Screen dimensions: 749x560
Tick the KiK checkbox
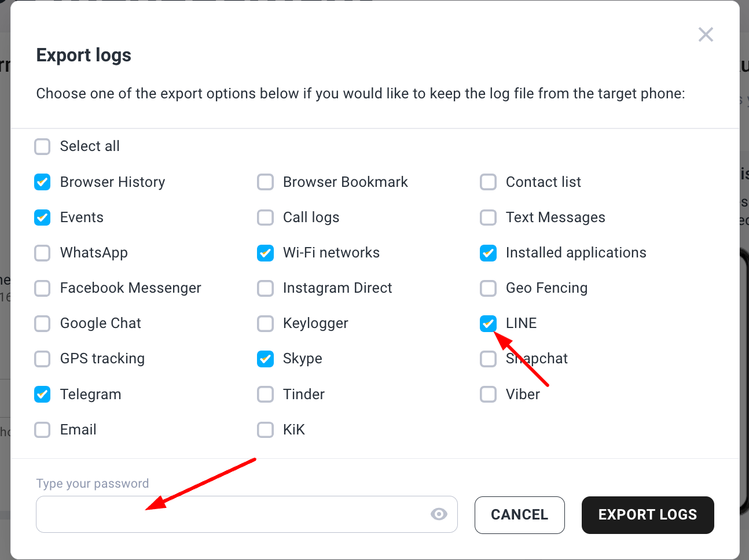[x=265, y=430]
